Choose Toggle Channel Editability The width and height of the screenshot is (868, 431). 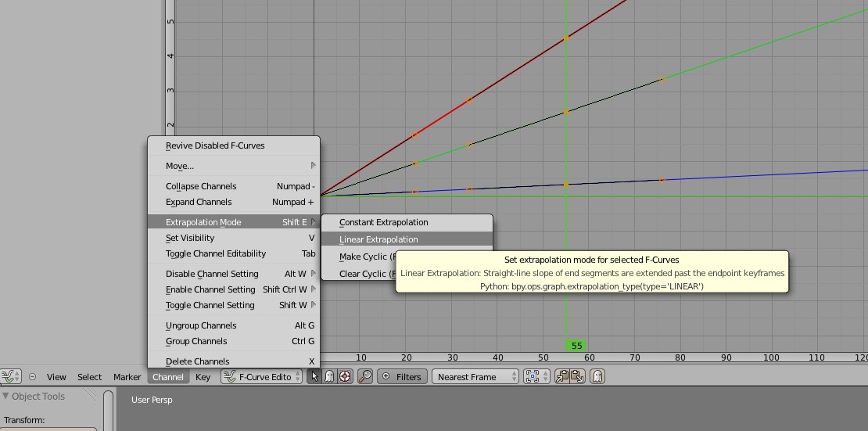pyautogui.click(x=234, y=253)
